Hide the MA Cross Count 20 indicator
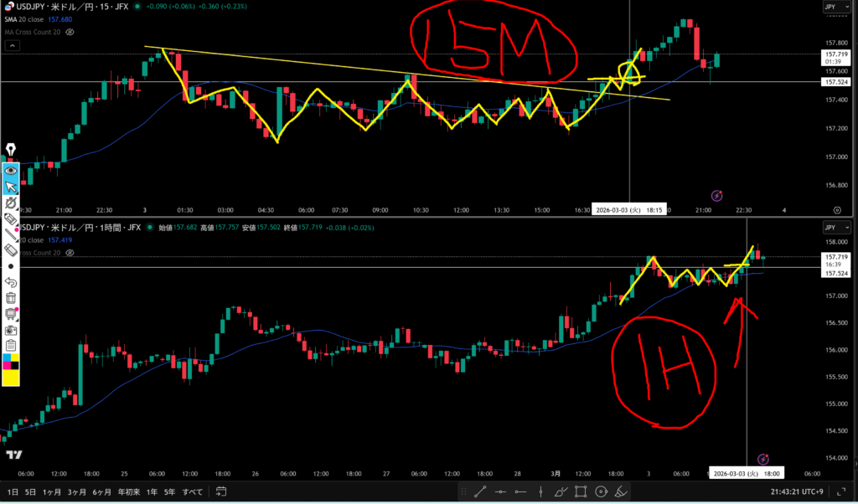 tap(70, 32)
